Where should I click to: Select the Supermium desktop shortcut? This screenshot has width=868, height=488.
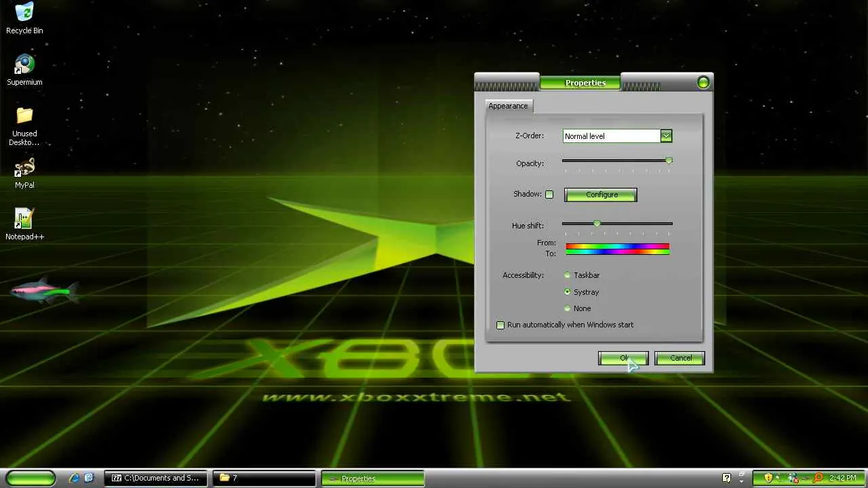pyautogui.click(x=24, y=70)
